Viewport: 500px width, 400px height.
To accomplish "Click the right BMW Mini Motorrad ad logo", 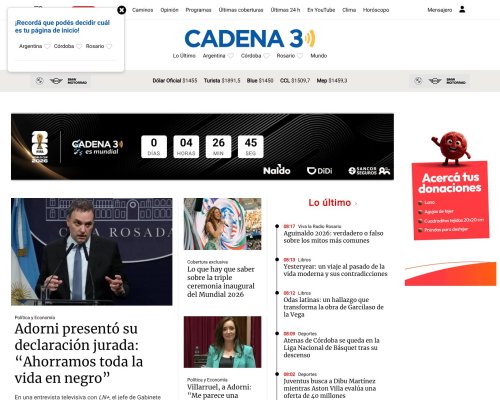I will pyautogui.click(x=440, y=81).
